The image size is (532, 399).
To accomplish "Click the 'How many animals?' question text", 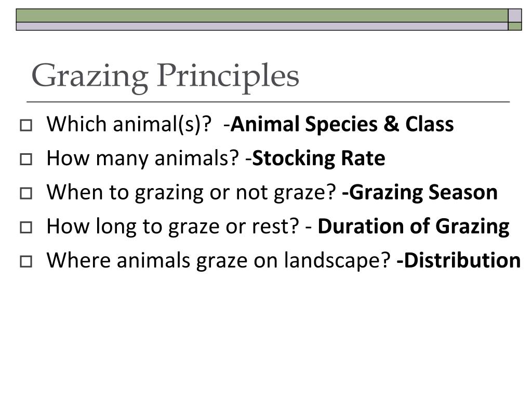I will [x=143, y=159].
